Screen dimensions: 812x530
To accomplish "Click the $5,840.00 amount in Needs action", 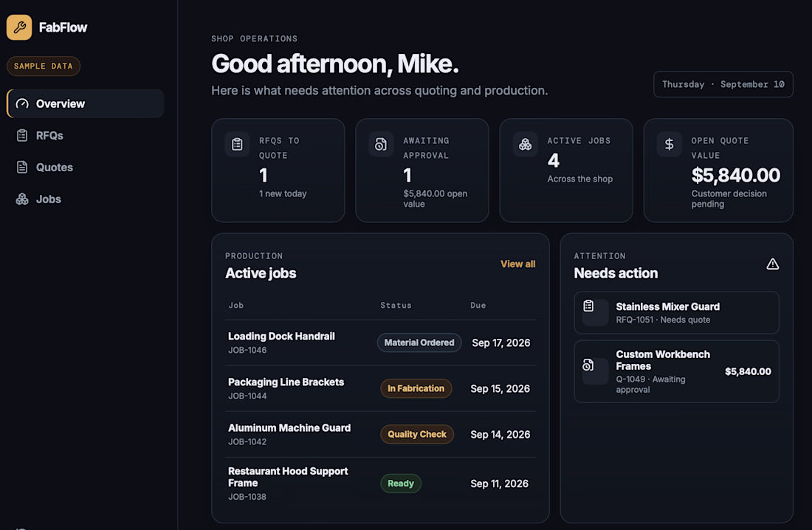I will point(748,371).
